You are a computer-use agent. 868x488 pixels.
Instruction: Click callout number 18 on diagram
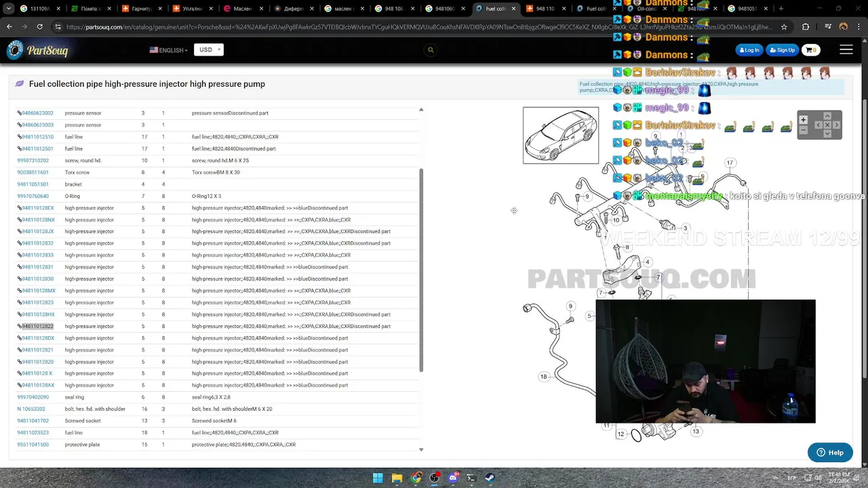tap(543, 377)
